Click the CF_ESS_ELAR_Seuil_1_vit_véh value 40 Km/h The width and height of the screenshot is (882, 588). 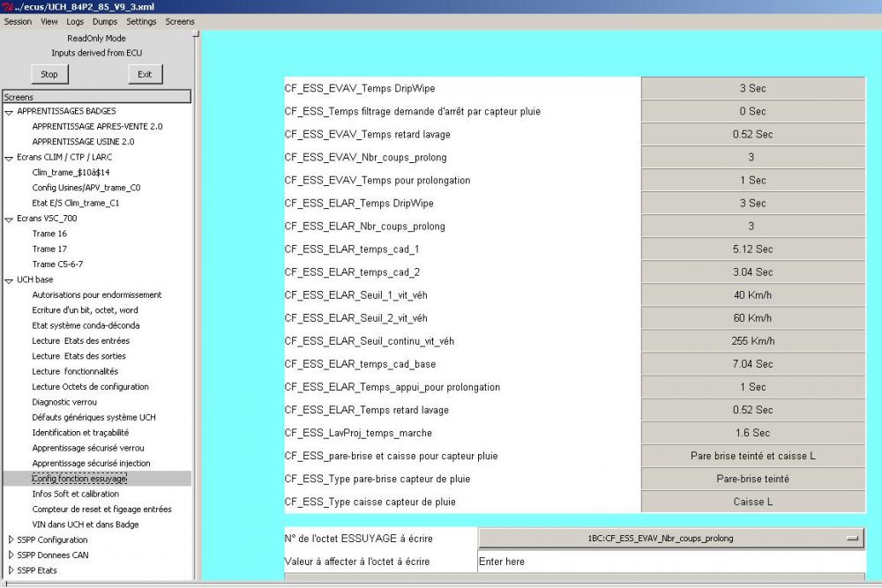[752, 295]
